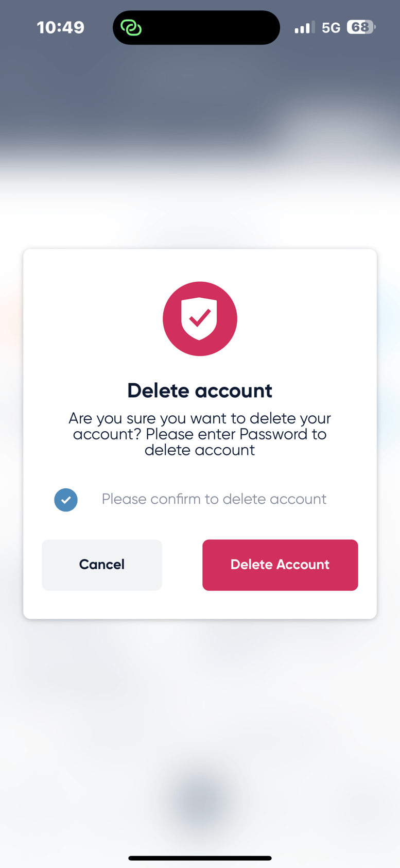Click the pink shield checkmark icon
The width and height of the screenshot is (400, 868).
click(200, 318)
